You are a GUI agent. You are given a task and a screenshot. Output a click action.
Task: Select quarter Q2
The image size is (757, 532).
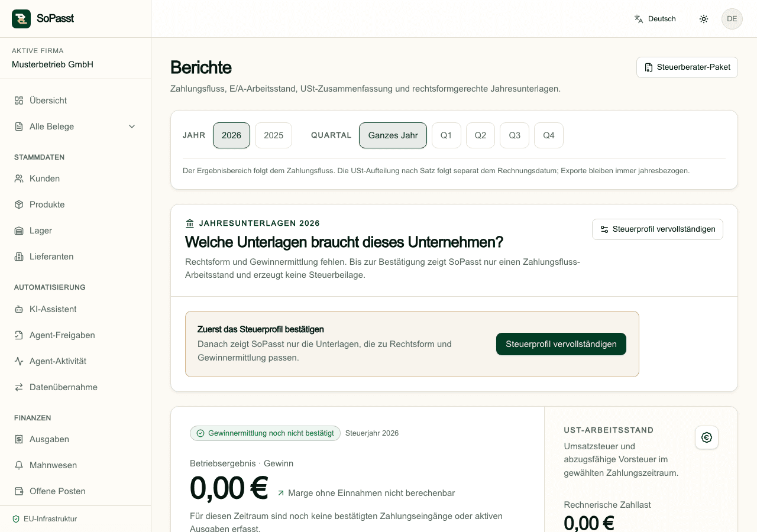[480, 135]
